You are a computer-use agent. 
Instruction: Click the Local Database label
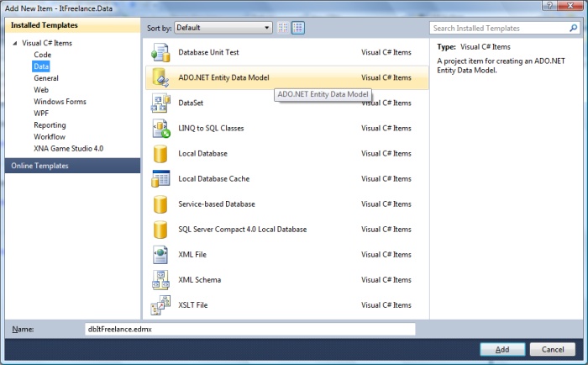[x=203, y=154]
